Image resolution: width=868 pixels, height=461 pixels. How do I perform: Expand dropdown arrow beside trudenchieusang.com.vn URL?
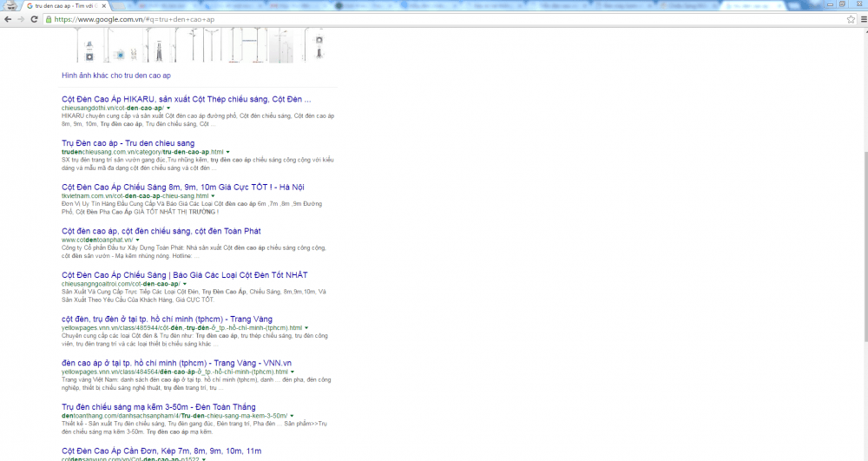coord(227,152)
